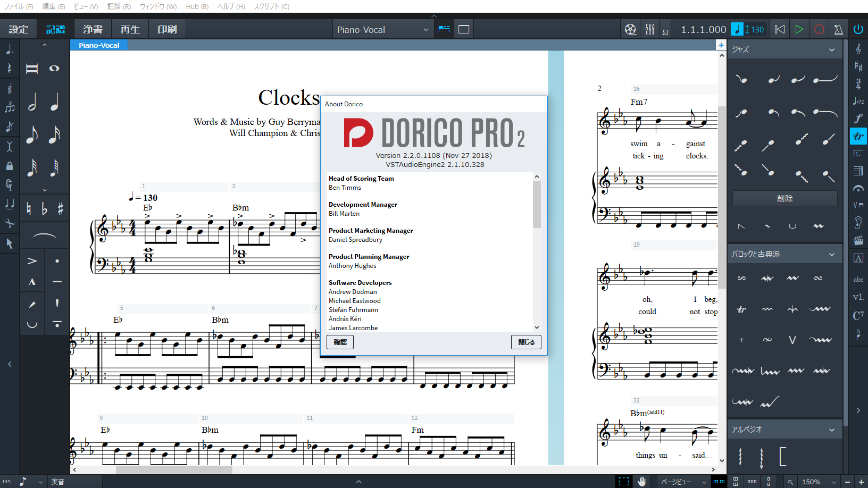Toggle lock duration padlock icon

pos(10,165)
